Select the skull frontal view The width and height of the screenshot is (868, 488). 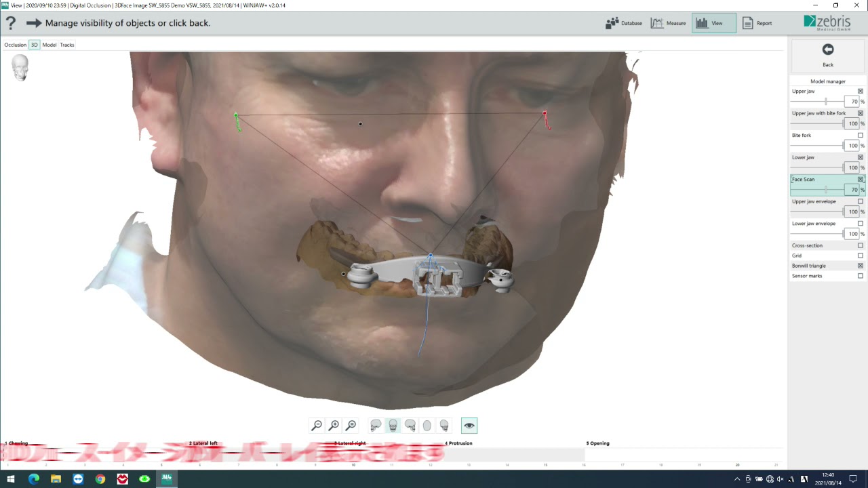(x=393, y=426)
